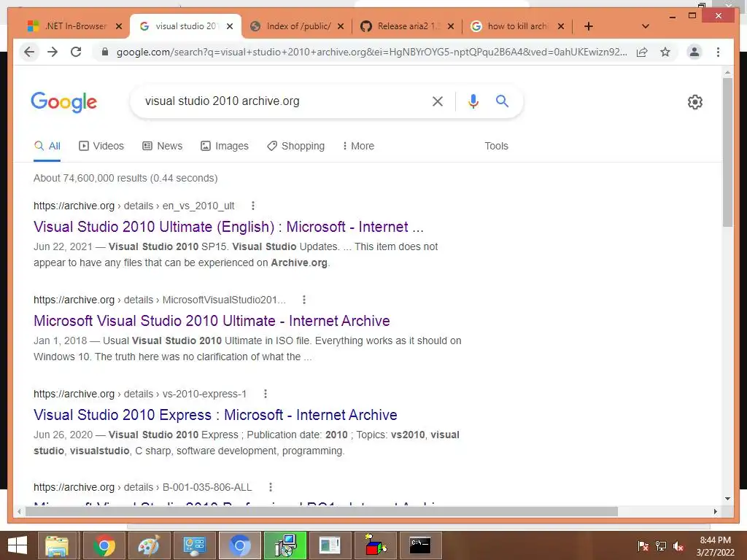Open Microsoft Visual Studio 2010 Ultimate result
The width and height of the screenshot is (747, 560).
(x=212, y=321)
